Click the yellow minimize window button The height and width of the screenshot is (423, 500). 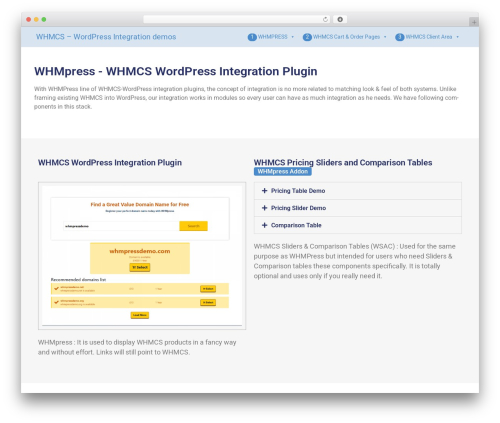(36, 19)
